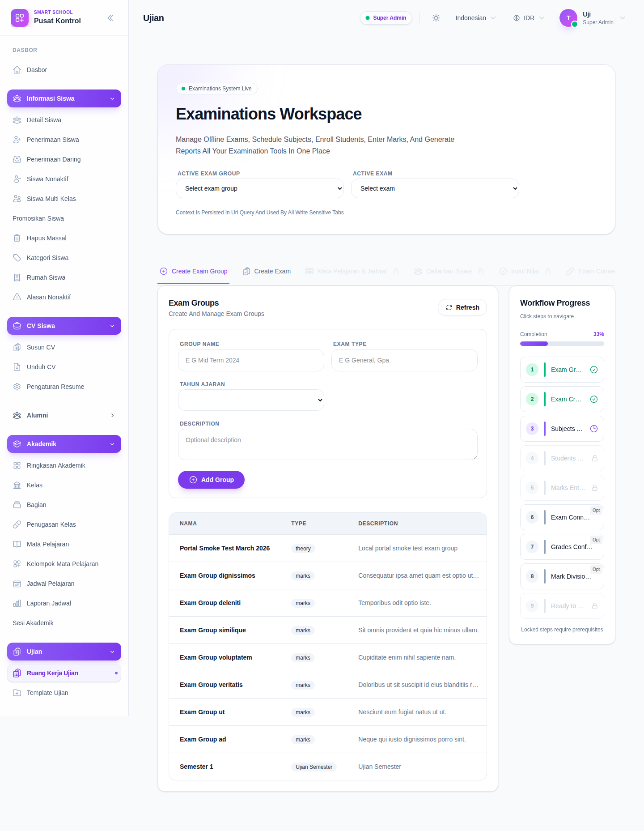Image resolution: width=644 pixels, height=831 pixels.
Task: Click the Refresh button
Action: [462, 307]
